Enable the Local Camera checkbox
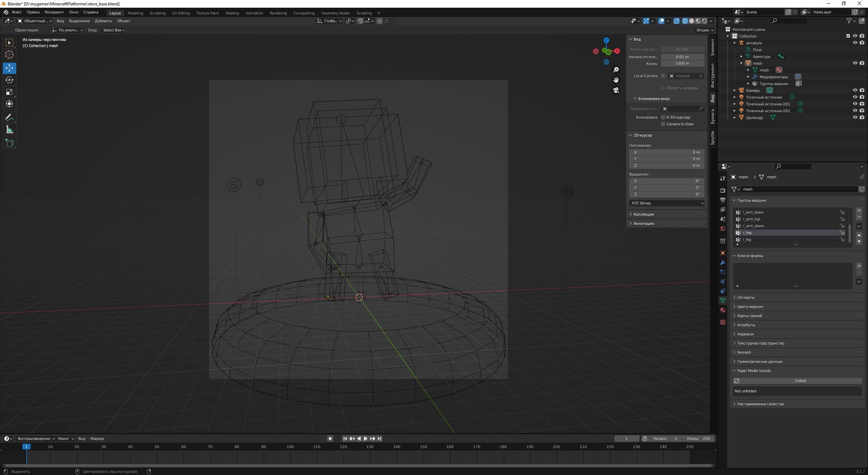868x475 pixels. [x=663, y=76]
